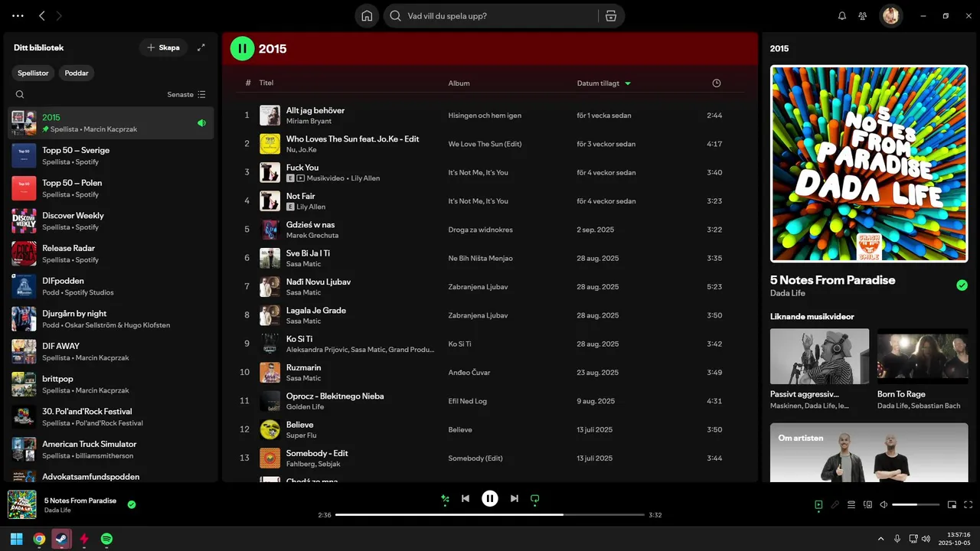Skip to next track
The image size is (980, 551).
point(514,498)
